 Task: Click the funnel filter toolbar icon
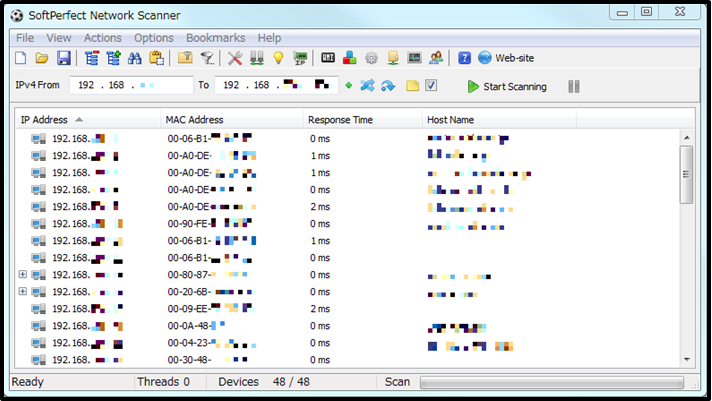pyautogui.click(x=207, y=58)
